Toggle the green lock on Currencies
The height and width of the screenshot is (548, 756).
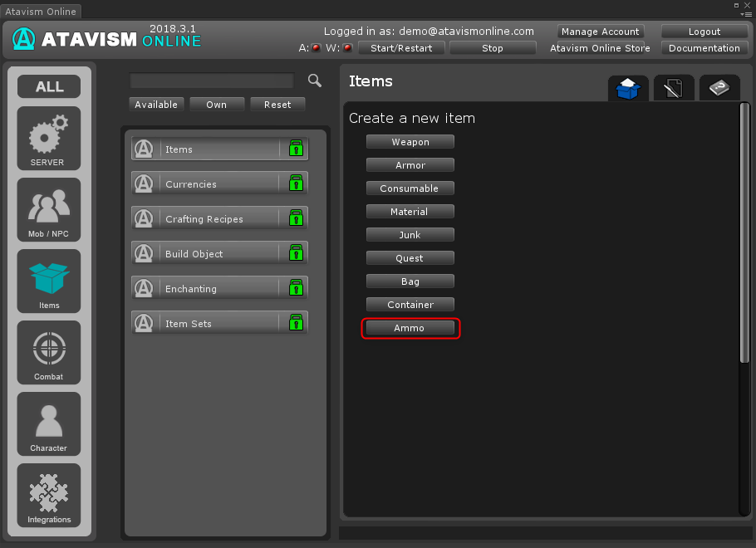point(296,184)
